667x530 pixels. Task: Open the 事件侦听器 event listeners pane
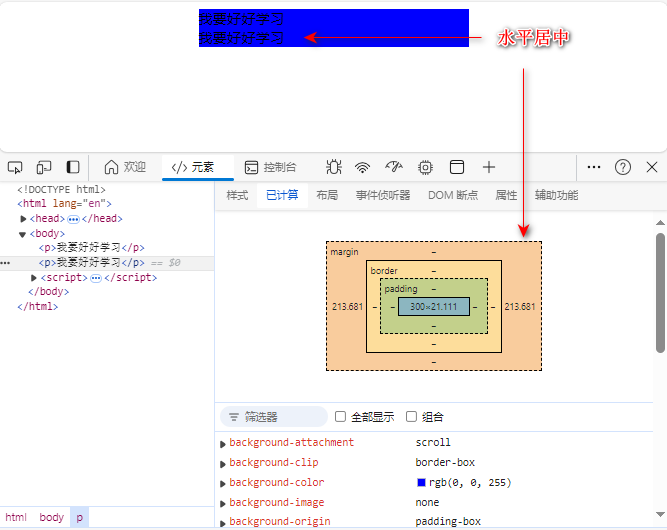383,195
